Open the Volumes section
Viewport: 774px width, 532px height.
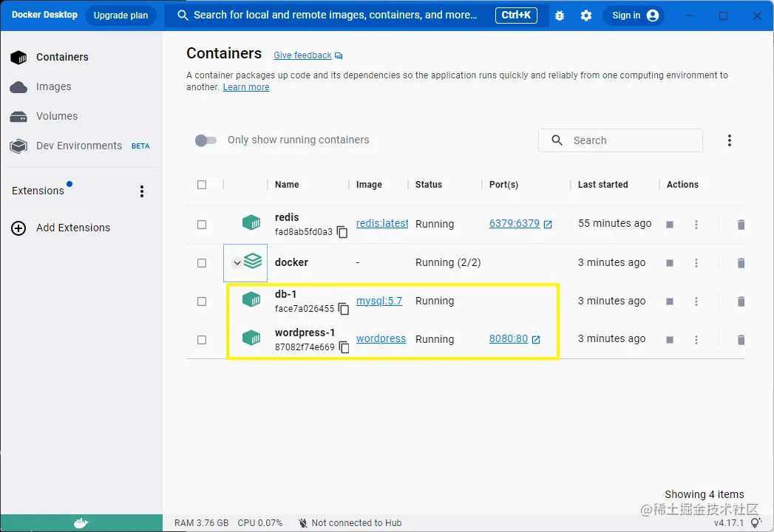point(56,116)
